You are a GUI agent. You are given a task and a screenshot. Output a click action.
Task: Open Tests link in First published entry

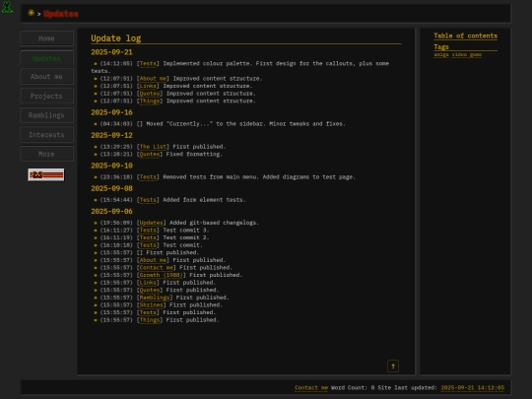[x=148, y=312]
